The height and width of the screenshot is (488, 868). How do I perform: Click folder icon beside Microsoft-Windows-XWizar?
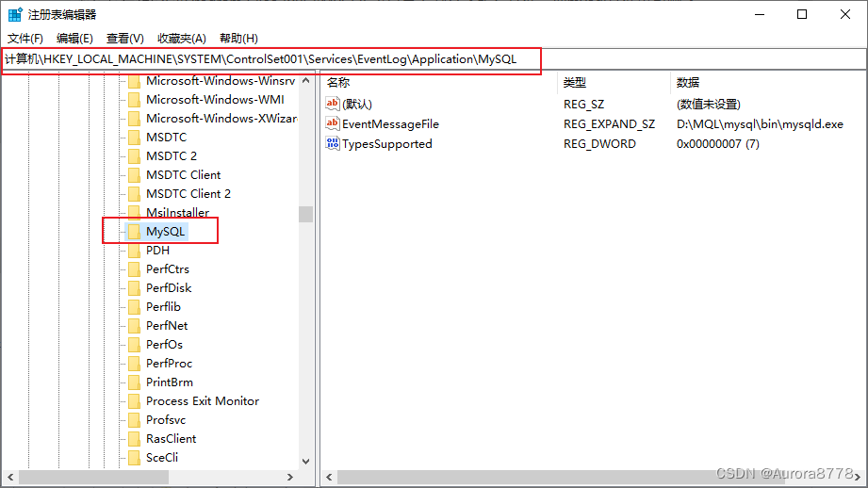tap(134, 119)
